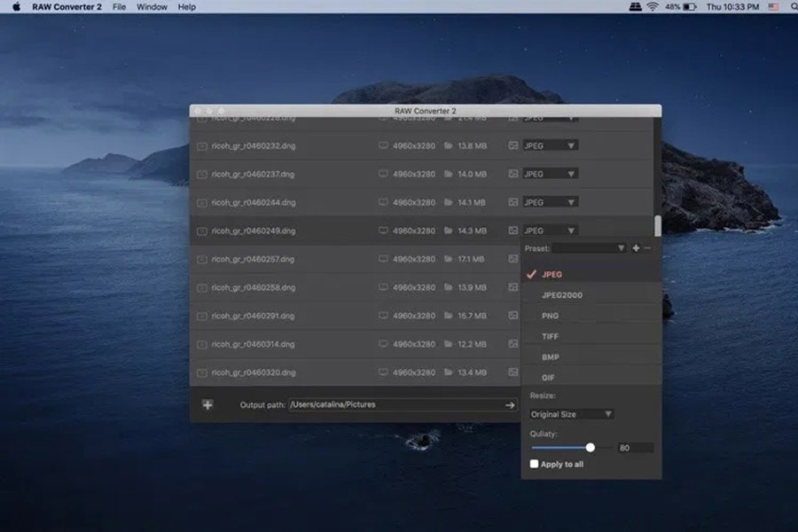The width and height of the screenshot is (798, 532).
Task: Select the JPEG2000 format option
Action: click(x=561, y=294)
